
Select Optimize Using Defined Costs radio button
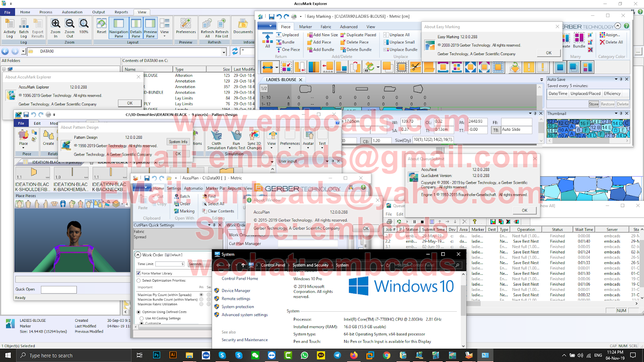(139, 312)
